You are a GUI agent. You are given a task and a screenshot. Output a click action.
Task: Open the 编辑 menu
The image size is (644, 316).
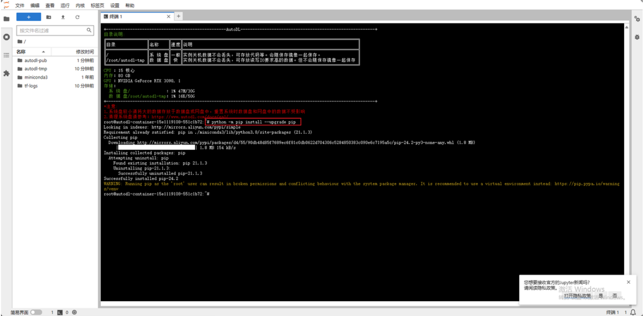[x=35, y=5]
